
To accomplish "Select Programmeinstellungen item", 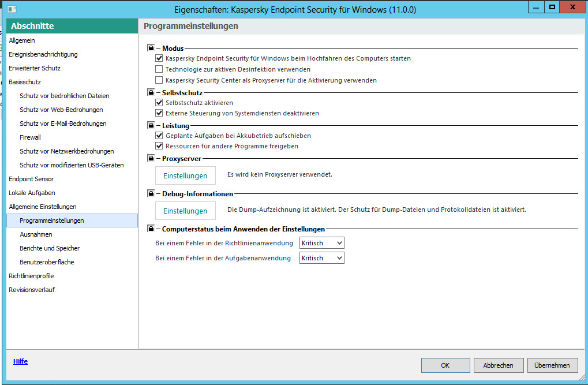I will 72,220.
